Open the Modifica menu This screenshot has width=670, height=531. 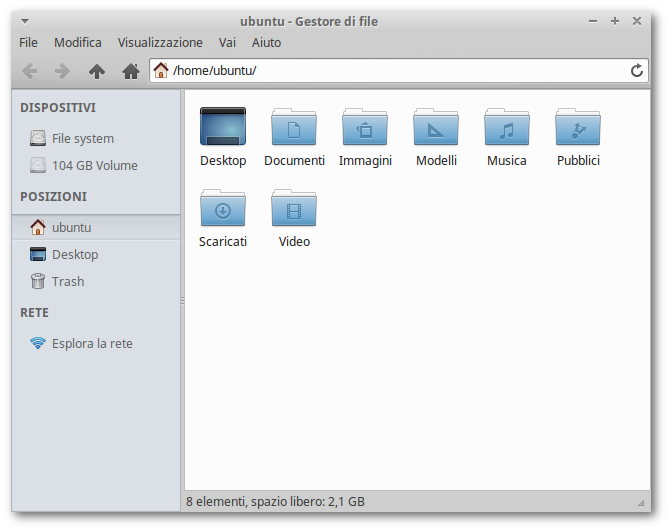click(x=78, y=43)
